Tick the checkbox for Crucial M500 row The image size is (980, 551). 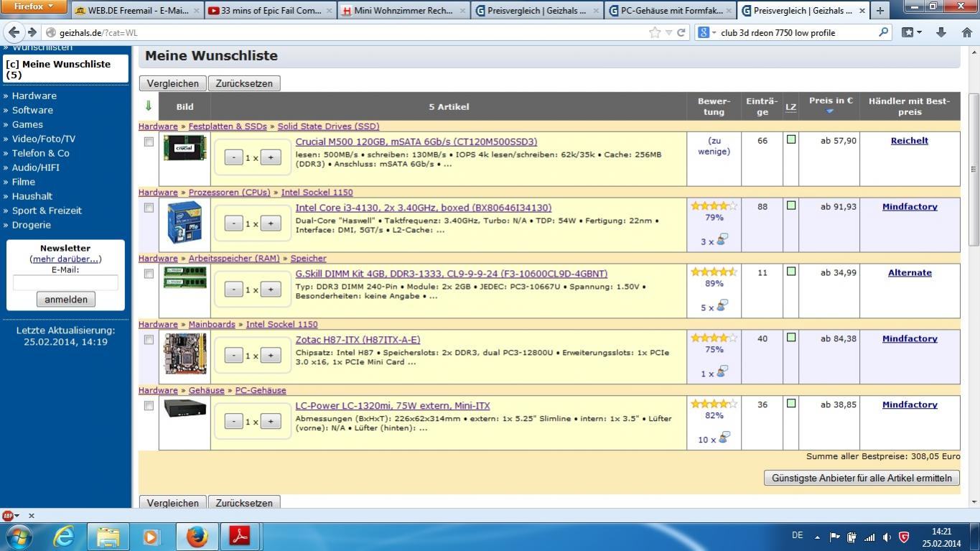click(149, 142)
